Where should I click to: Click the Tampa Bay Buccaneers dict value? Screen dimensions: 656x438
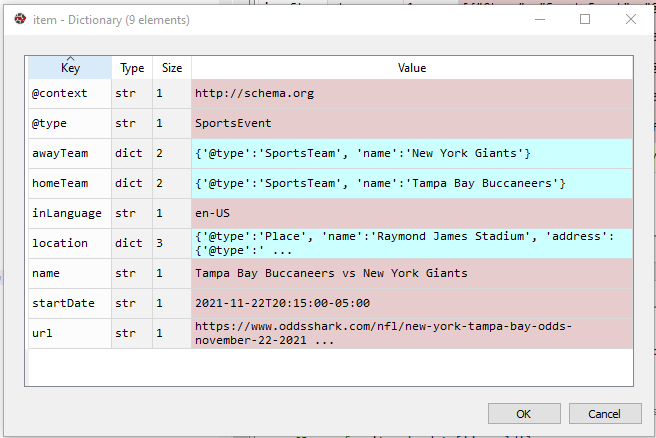pyautogui.click(x=412, y=184)
